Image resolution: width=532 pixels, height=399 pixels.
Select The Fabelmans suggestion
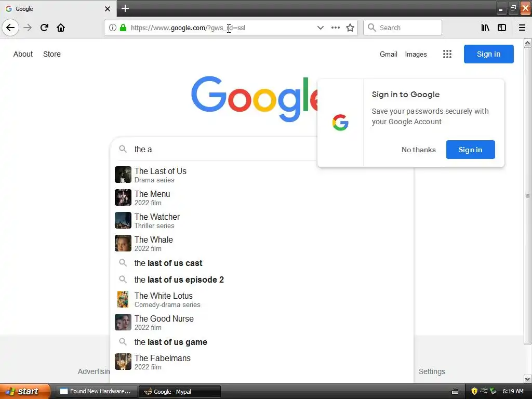pyautogui.click(x=261, y=362)
